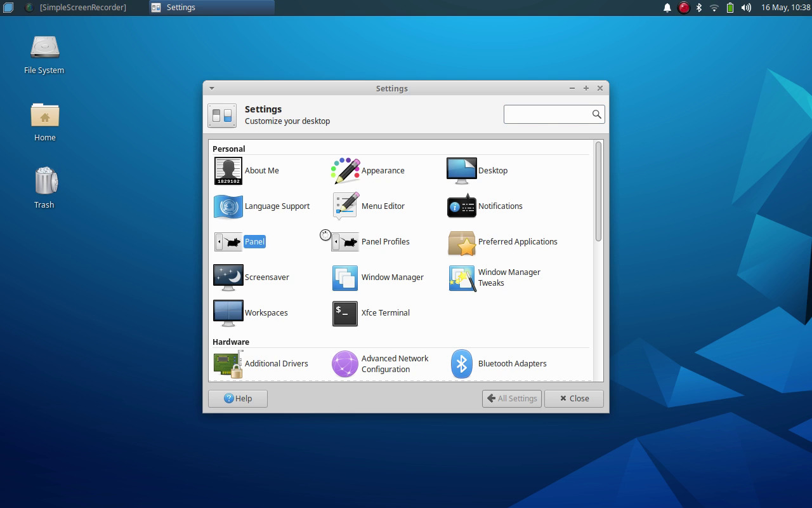The width and height of the screenshot is (812, 508).
Task: Open the Settings window menu arrow
Action: (212, 88)
